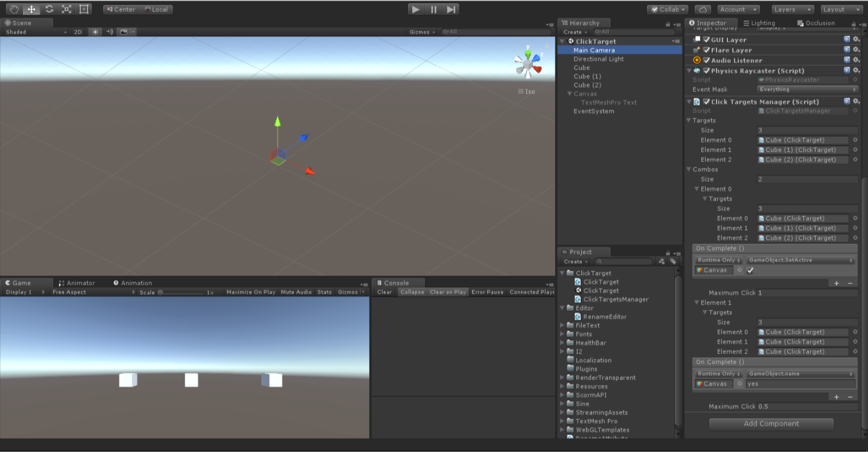Toggle the Center pivot mode button
This screenshot has height=452, width=868.
point(121,9)
